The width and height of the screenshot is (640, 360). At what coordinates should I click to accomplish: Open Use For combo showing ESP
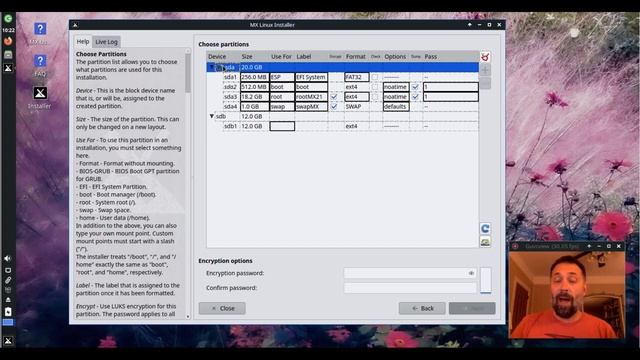click(x=282, y=77)
